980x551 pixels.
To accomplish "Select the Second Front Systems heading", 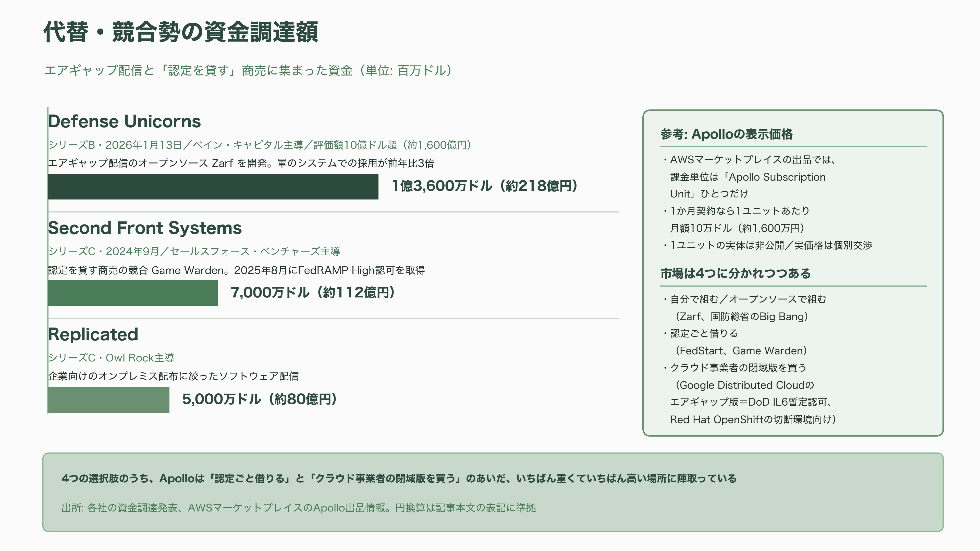I will 145,228.
